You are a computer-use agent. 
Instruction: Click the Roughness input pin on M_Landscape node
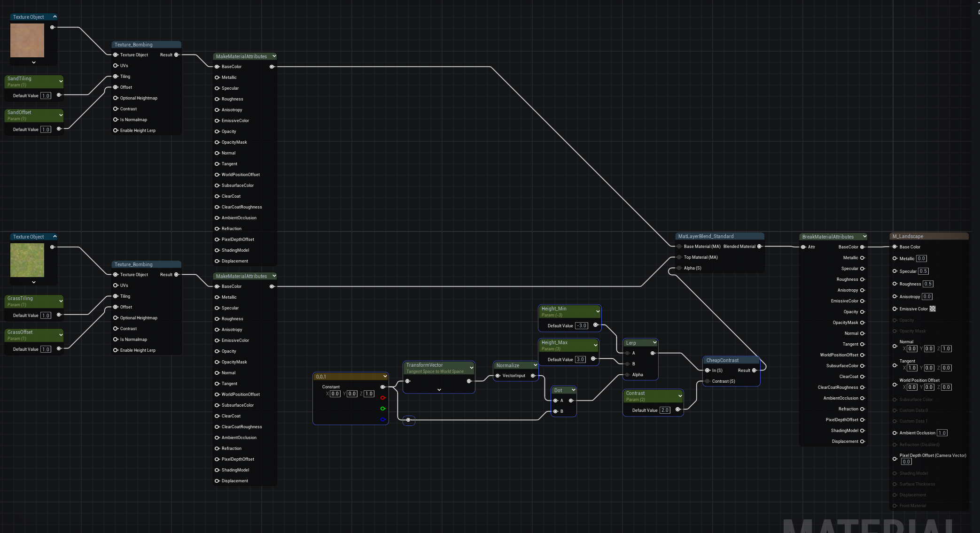pyautogui.click(x=895, y=284)
